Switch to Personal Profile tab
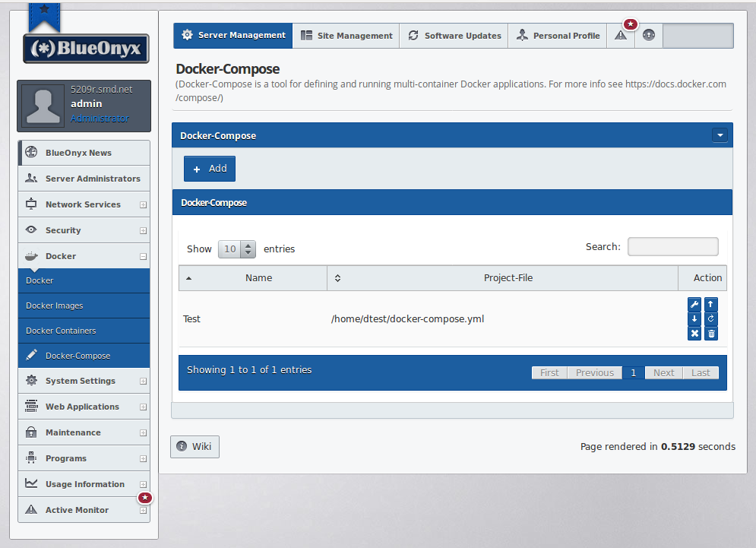The height and width of the screenshot is (548, 756). [x=558, y=35]
